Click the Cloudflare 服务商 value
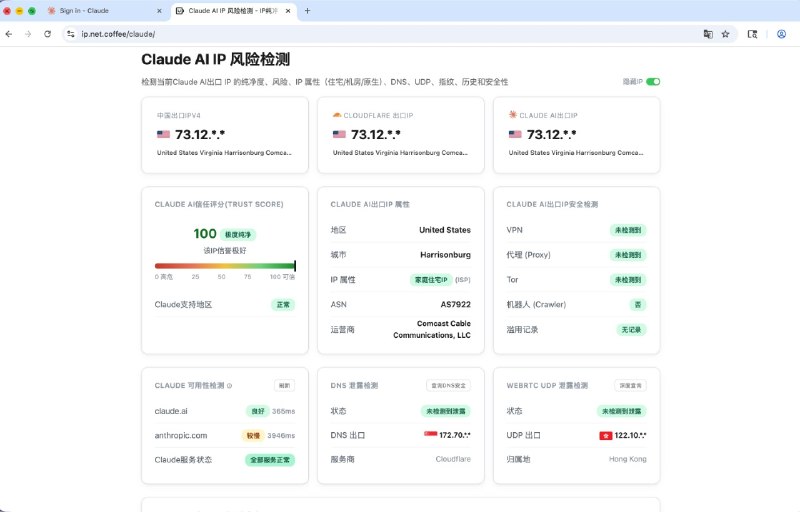This screenshot has height=512, width=800. coord(453,459)
